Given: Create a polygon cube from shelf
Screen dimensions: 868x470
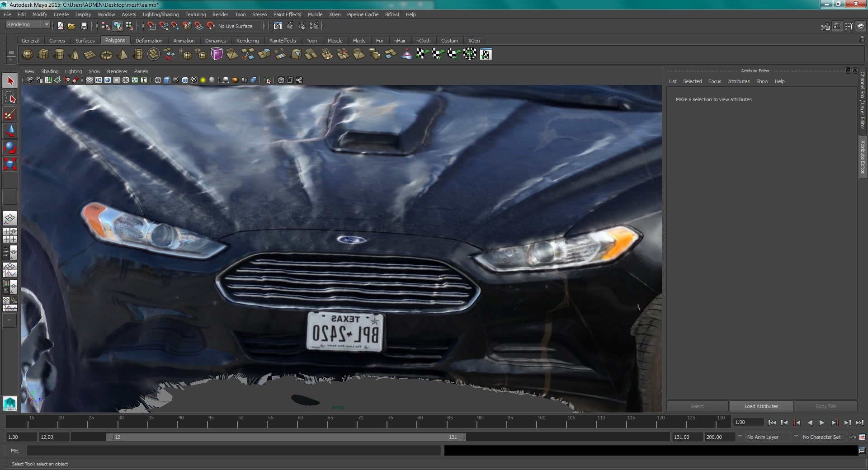Looking at the screenshot, I should point(43,54).
